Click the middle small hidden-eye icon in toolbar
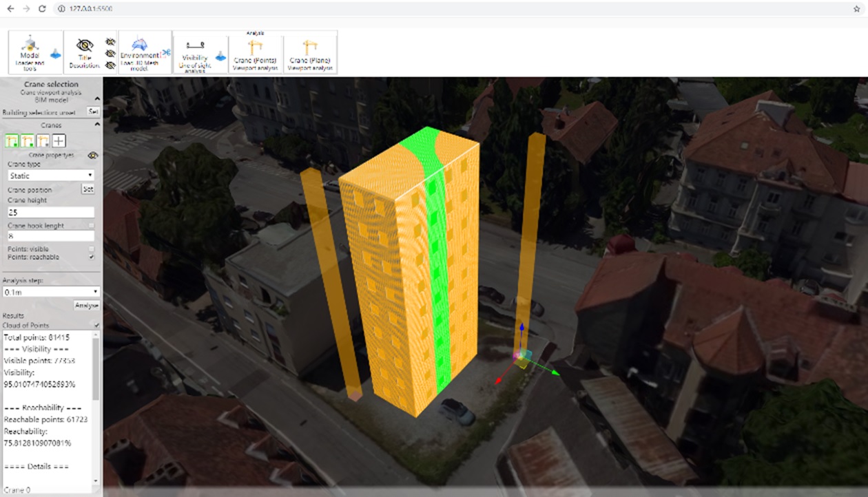The height and width of the screenshot is (497, 868). click(110, 53)
